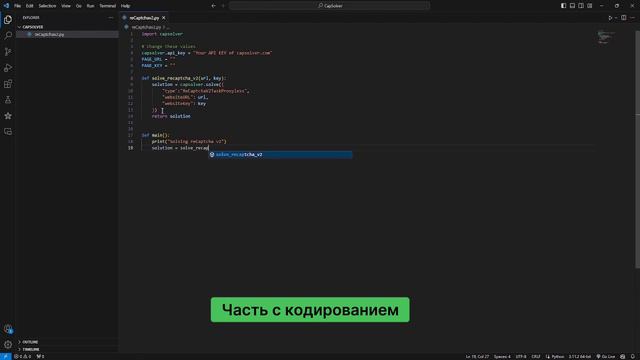Click the return solution line
This screenshot has height=360, width=640.
point(171,116)
